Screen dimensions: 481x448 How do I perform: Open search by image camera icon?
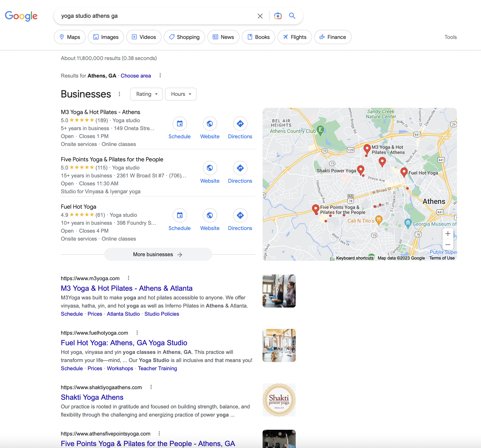pos(277,16)
